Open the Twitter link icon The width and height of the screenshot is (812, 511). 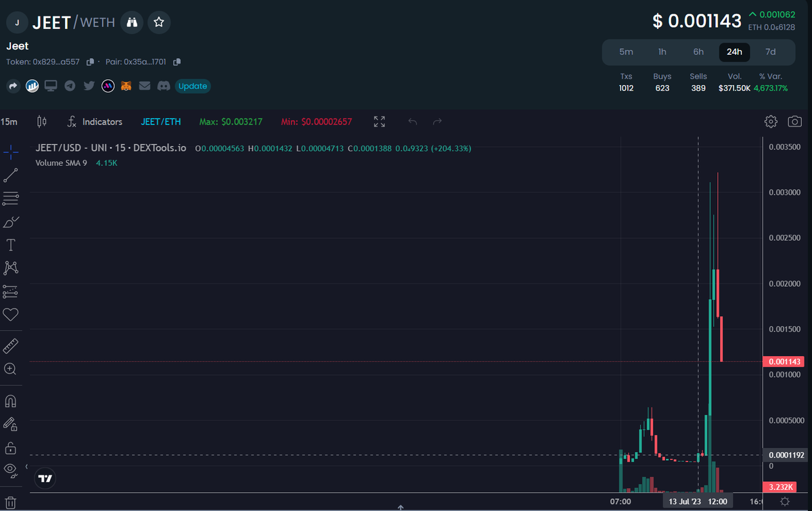coord(89,86)
